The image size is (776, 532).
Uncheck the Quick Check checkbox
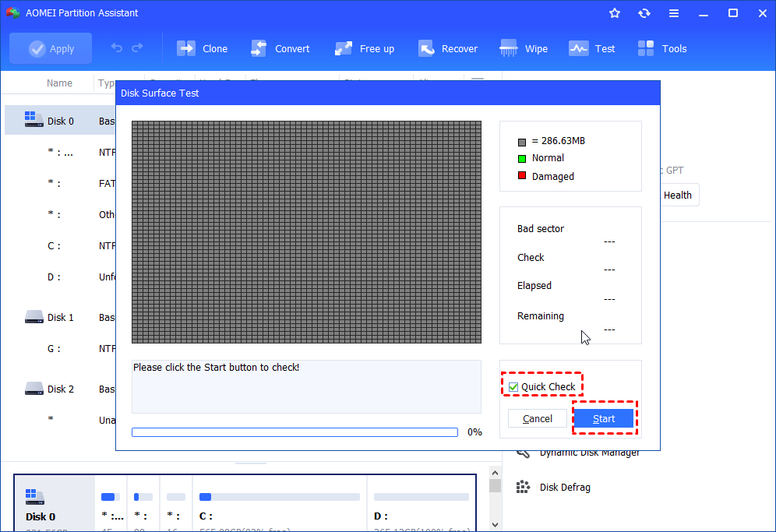point(513,387)
